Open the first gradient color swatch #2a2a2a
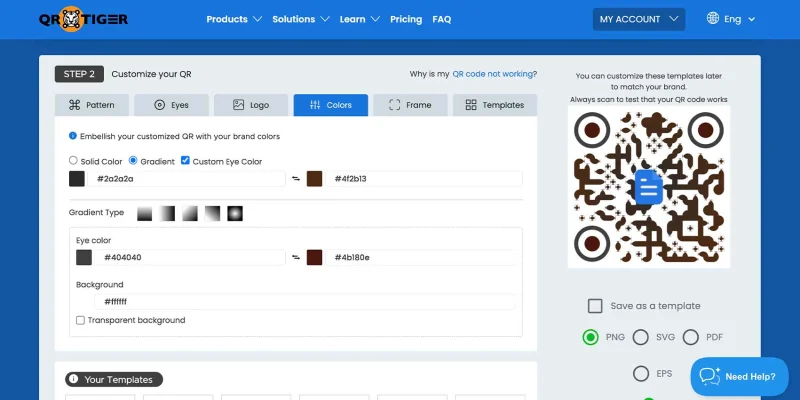The width and height of the screenshot is (800, 400). coord(77,179)
